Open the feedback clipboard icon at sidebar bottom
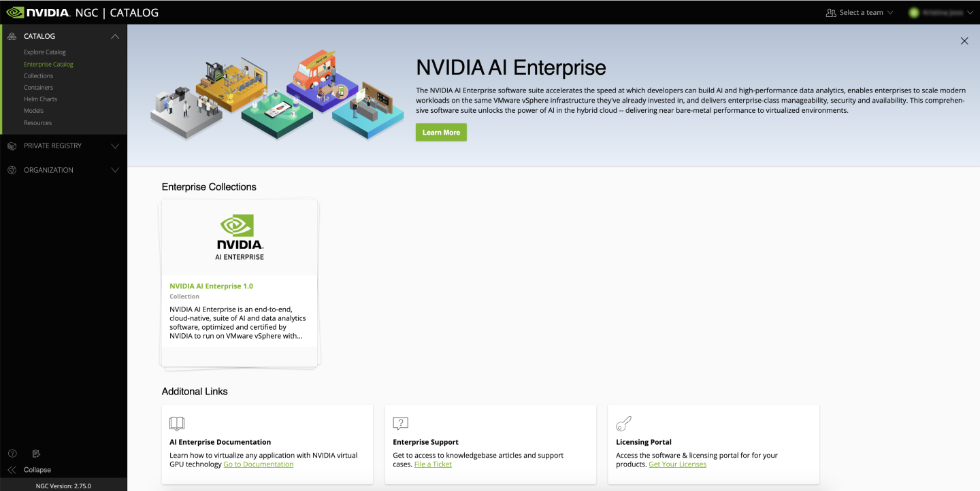The height and width of the screenshot is (491, 980). pos(36,454)
